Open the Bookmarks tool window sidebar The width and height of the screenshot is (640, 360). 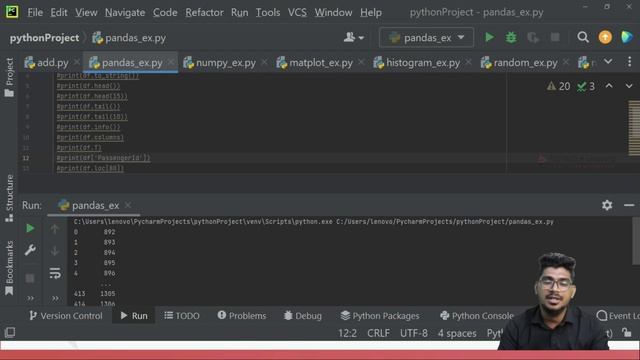[9, 268]
